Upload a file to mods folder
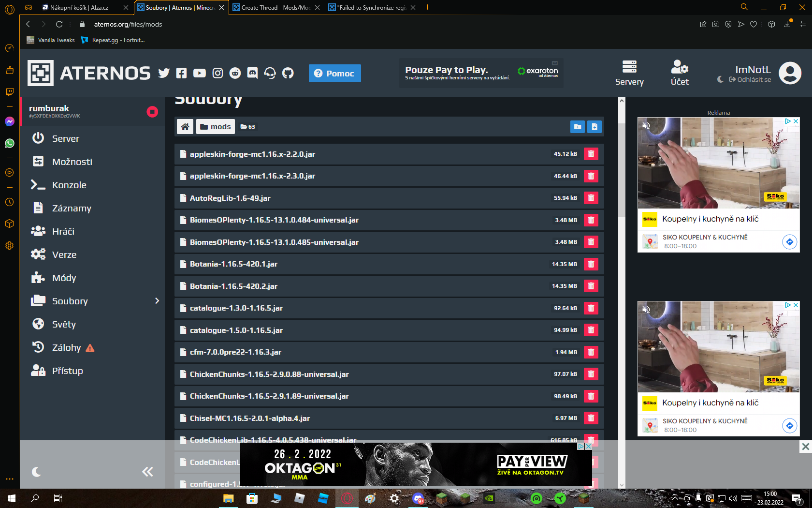812x508 pixels. (x=594, y=127)
